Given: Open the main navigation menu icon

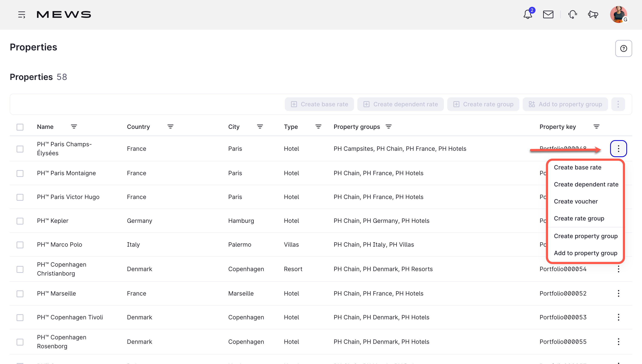Looking at the screenshot, I should (x=22, y=14).
